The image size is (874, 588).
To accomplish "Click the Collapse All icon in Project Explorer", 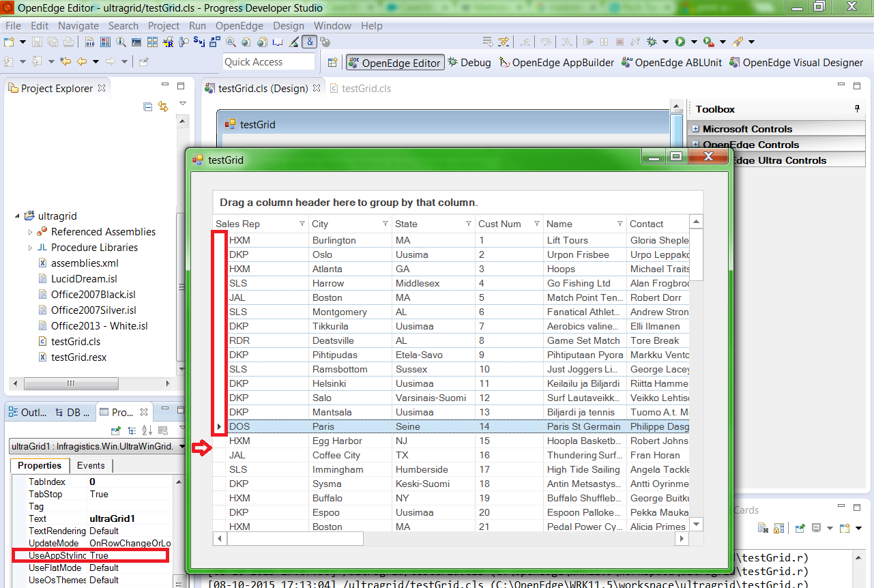I will [148, 106].
